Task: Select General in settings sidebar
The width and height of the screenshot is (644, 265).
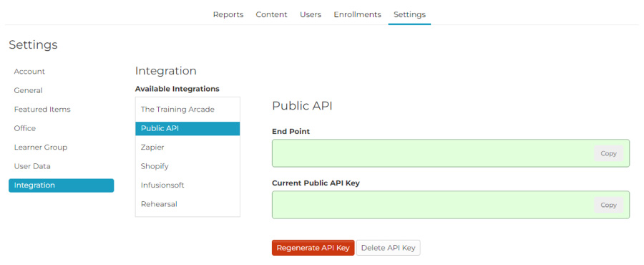Action: pyautogui.click(x=29, y=90)
